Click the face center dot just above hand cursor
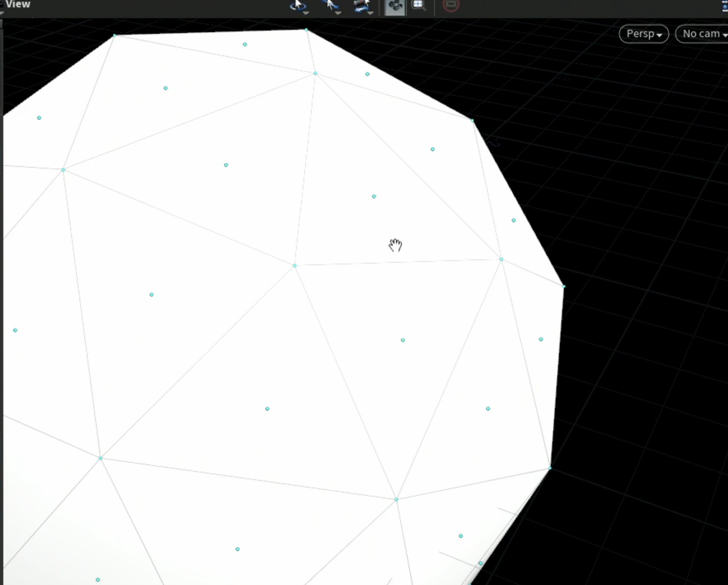This screenshot has width=728, height=585. pyautogui.click(x=374, y=196)
